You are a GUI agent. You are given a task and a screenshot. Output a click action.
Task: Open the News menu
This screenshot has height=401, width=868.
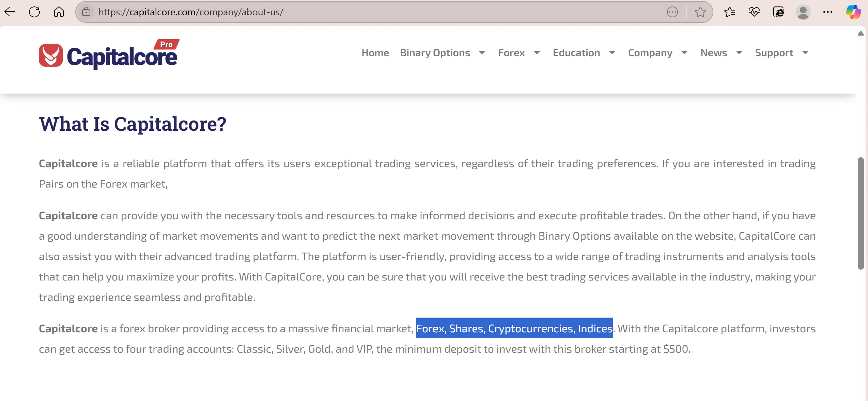pyautogui.click(x=714, y=53)
